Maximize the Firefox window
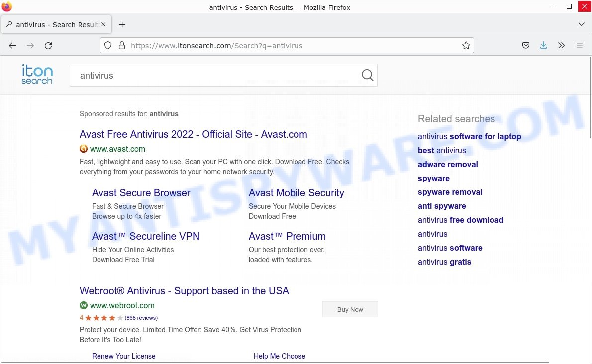 click(569, 7)
